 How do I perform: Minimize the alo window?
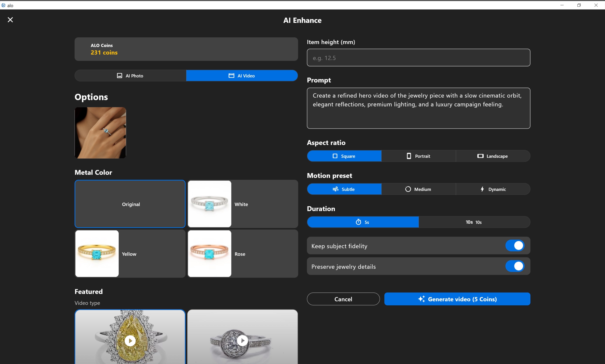tap(562, 5)
